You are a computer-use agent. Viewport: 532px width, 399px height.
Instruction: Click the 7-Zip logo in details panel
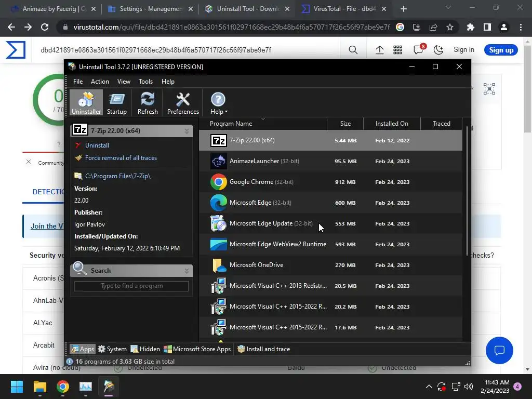pos(80,129)
